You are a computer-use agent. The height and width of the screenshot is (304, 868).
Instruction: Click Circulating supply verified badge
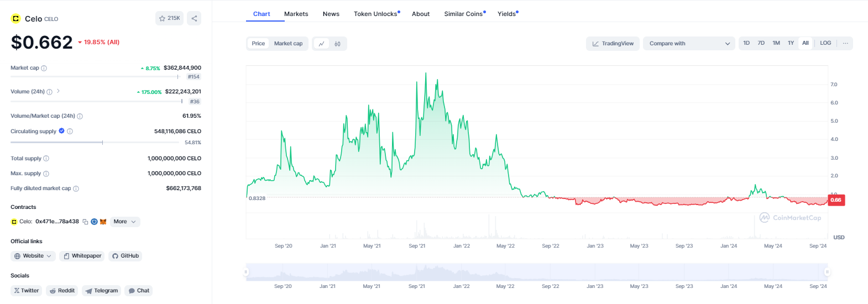61,131
